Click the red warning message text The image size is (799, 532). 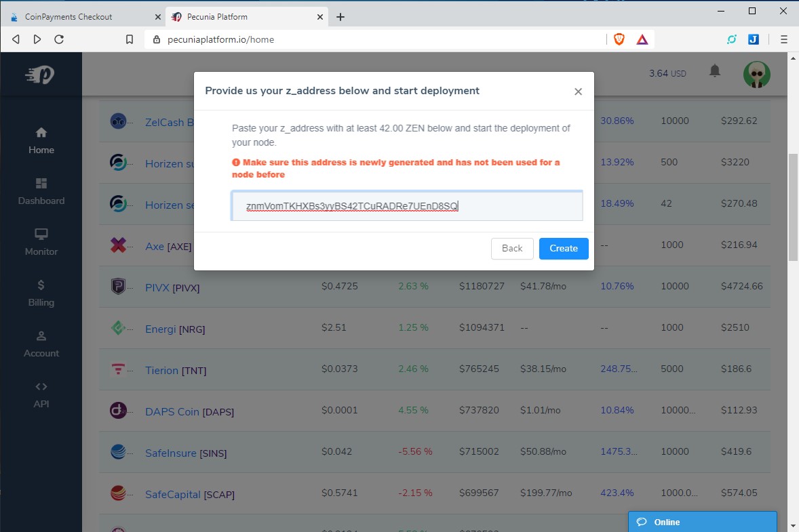click(x=396, y=169)
